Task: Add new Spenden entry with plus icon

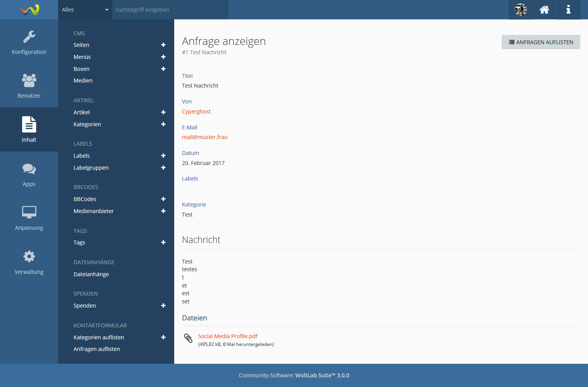Action: pos(163,306)
